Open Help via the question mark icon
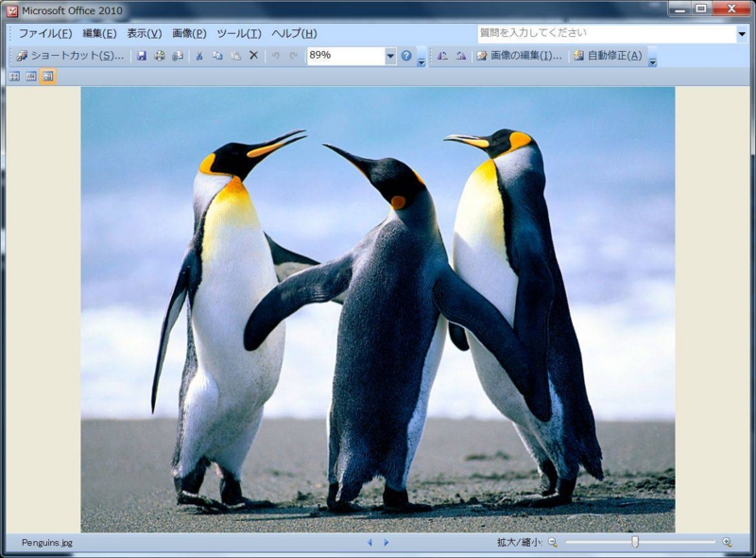The height and width of the screenshot is (558, 756). (x=404, y=56)
